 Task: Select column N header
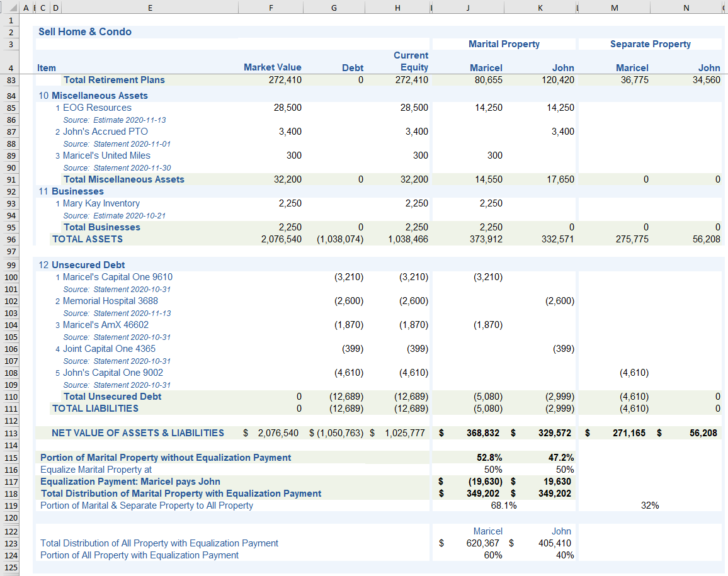point(686,8)
